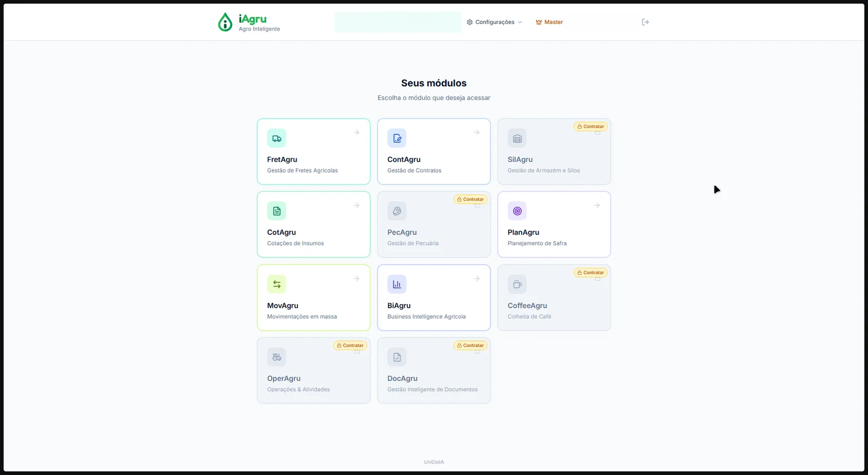Click 'Planejamento de Safra' description
This screenshot has height=475, width=868.
[x=537, y=243]
